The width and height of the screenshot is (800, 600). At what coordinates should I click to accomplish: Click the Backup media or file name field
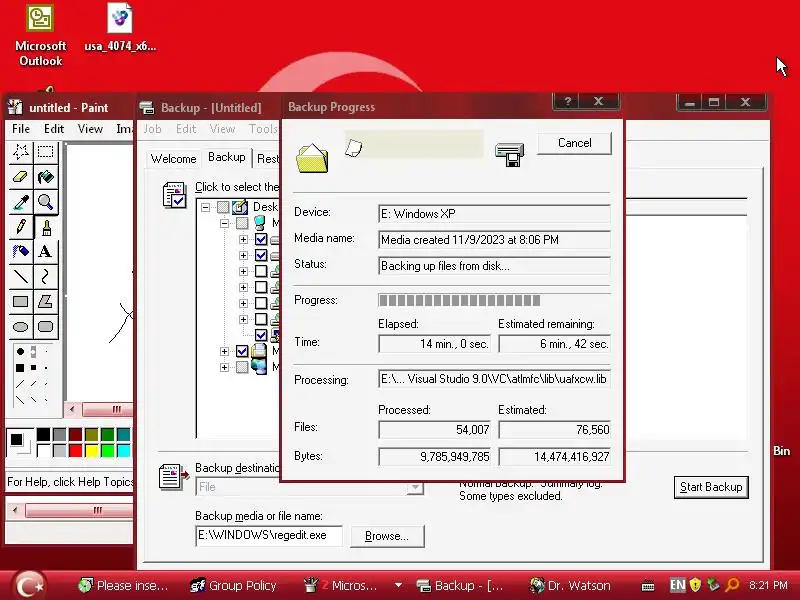pyautogui.click(x=269, y=536)
